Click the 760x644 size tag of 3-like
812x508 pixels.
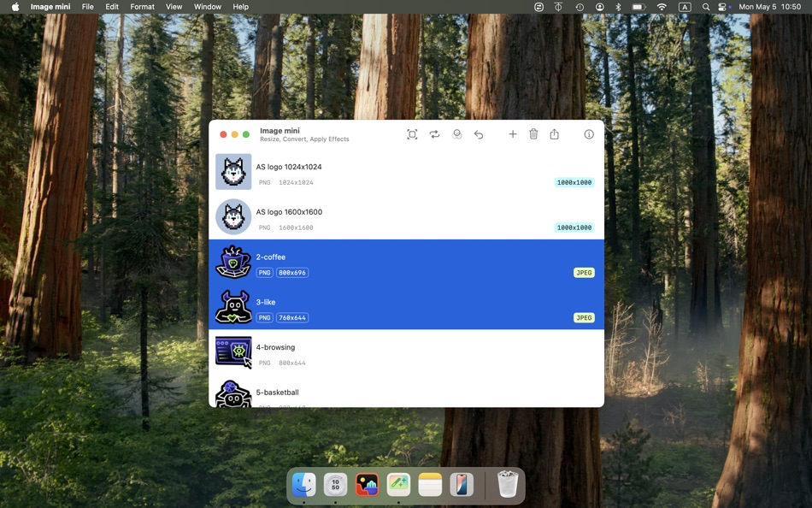point(292,318)
